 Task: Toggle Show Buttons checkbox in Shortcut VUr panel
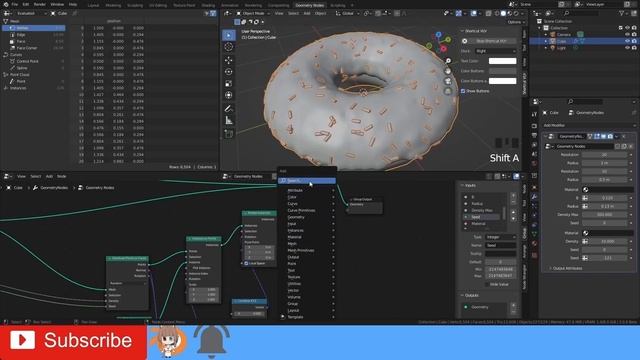(463, 91)
